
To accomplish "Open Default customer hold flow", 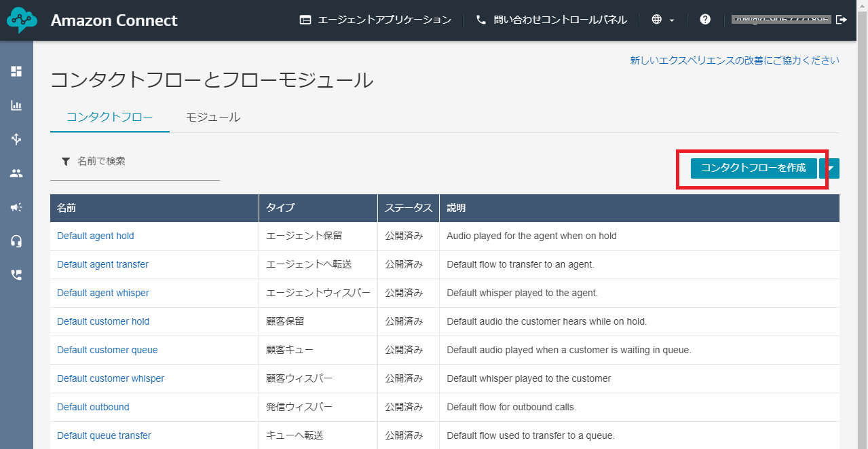I will (103, 321).
